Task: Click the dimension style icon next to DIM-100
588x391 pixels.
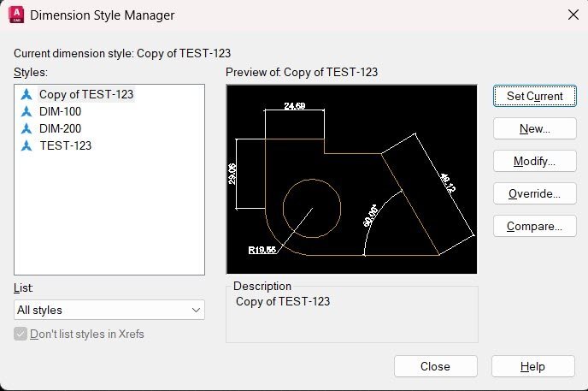Action: pyautogui.click(x=26, y=111)
